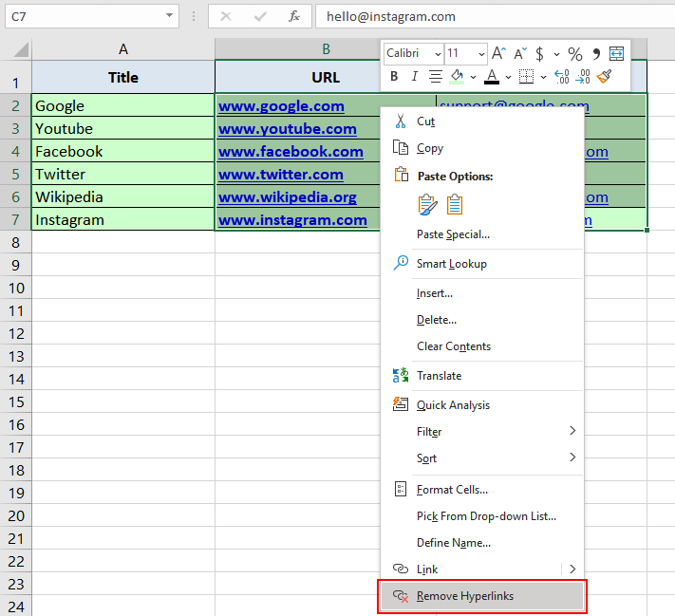Open font color dropdown arrow

tap(508, 77)
